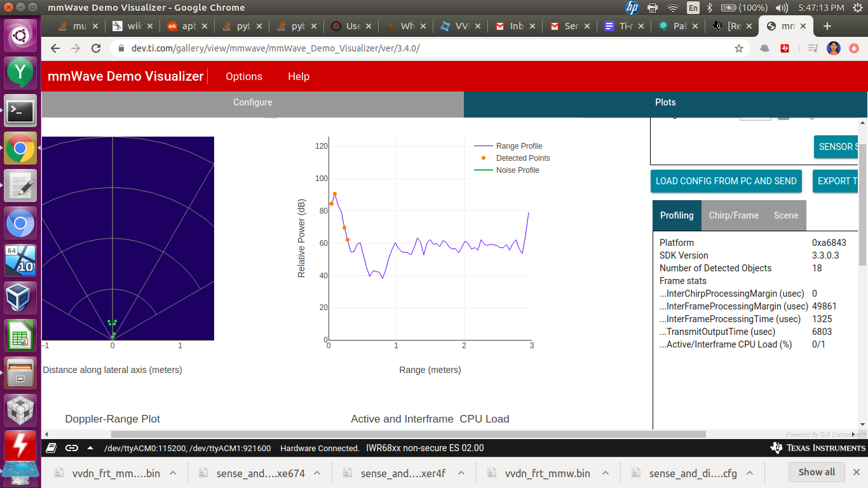Open the Bluetooth indicator menu
This screenshot has height=488, width=868.
click(710, 8)
